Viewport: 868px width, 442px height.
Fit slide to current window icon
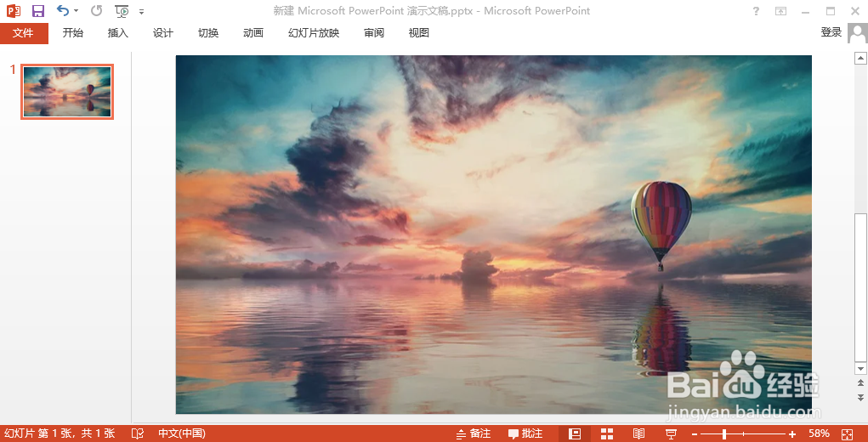[x=847, y=434]
